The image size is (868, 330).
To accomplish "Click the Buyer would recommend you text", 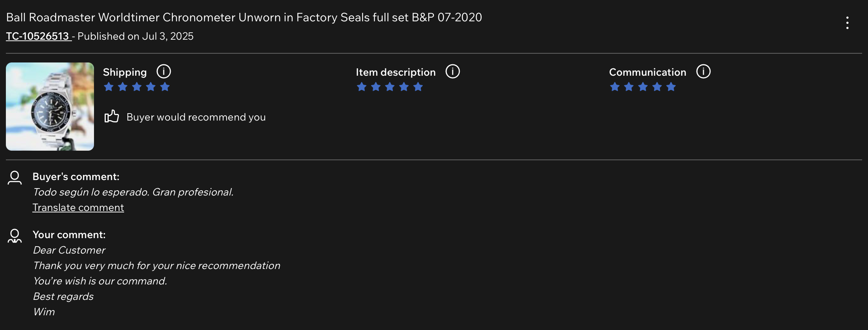I will point(196,117).
